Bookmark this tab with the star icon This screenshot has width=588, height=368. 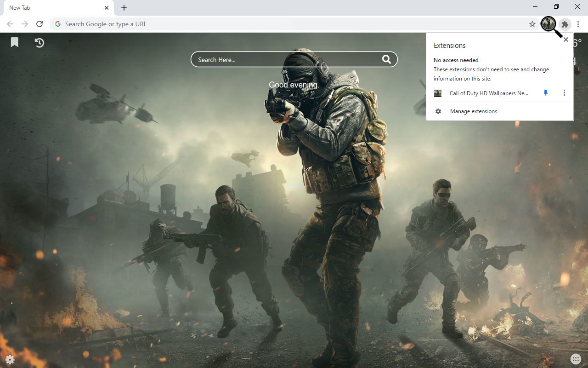point(532,24)
